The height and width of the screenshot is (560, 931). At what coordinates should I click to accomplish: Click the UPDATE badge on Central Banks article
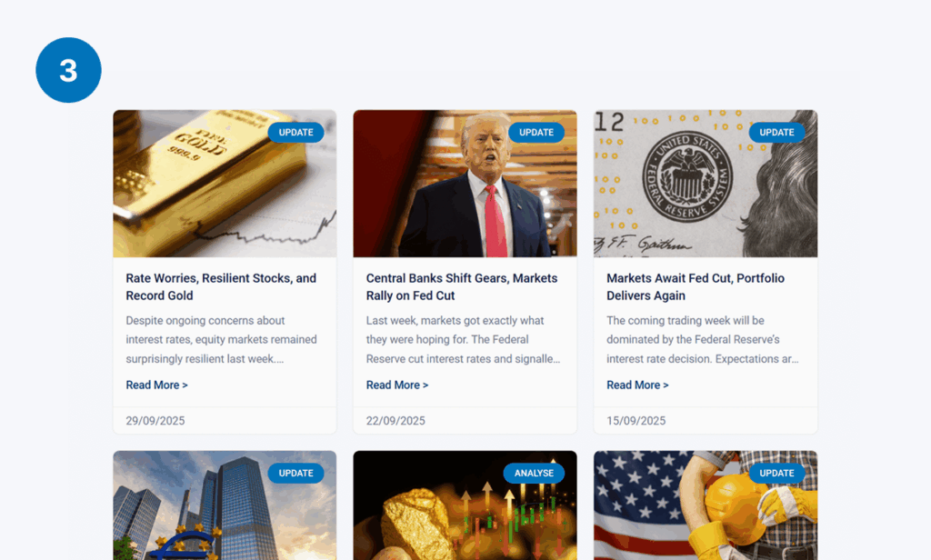pyautogui.click(x=536, y=133)
